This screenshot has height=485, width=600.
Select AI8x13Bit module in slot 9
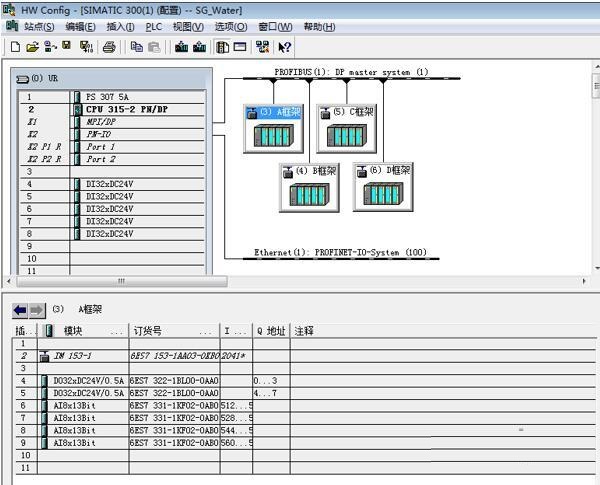(305, 443)
